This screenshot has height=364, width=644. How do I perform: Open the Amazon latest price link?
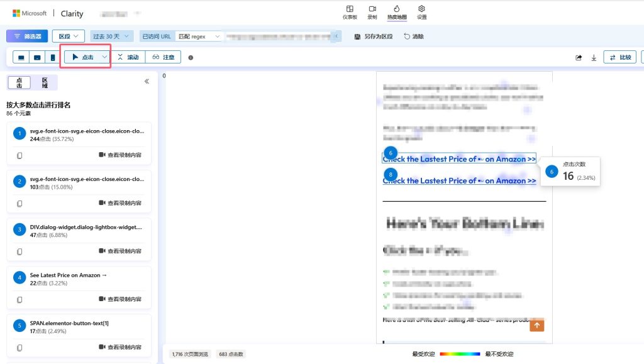(x=458, y=158)
